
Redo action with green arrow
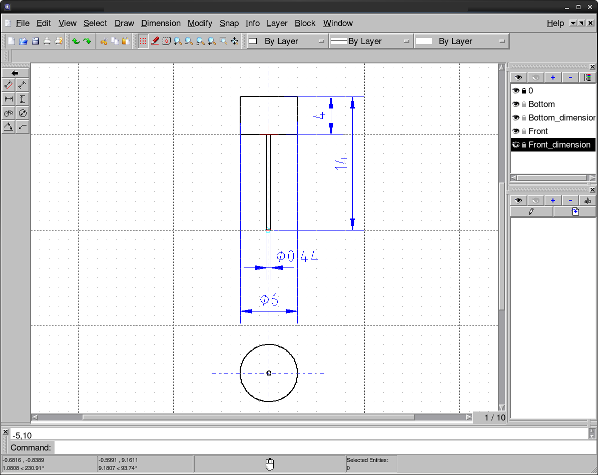tap(87, 41)
